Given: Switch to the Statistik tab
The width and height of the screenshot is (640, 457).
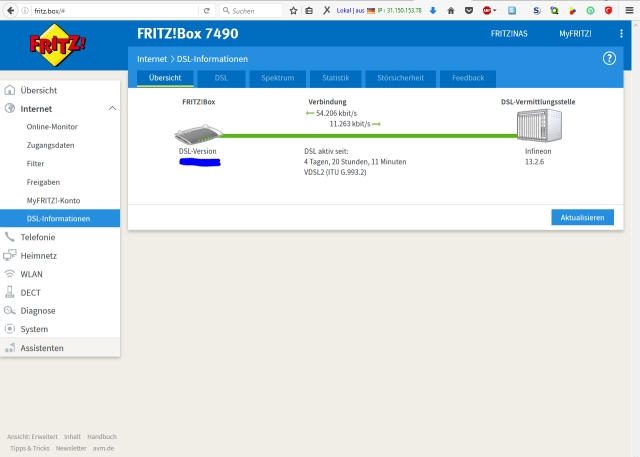Looking at the screenshot, I should pos(336,78).
